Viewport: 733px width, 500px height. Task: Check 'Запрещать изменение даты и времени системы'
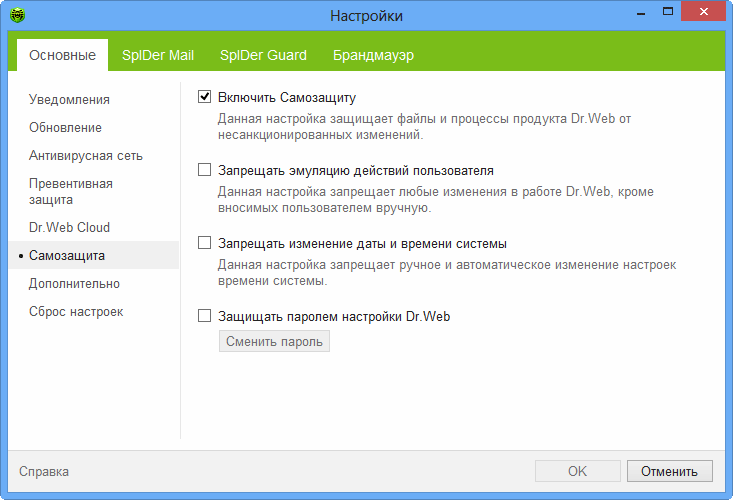click(205, 243)
